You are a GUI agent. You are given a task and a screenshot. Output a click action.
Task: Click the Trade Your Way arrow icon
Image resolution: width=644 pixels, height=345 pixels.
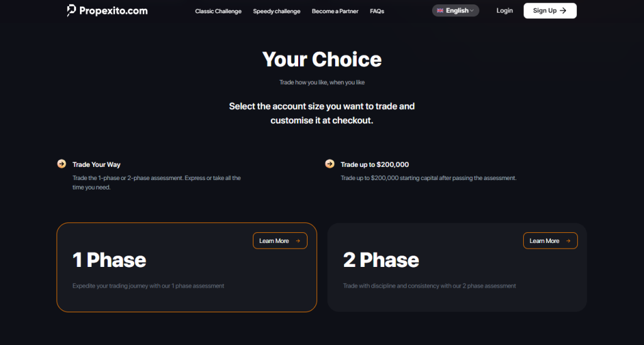(62, 164)
